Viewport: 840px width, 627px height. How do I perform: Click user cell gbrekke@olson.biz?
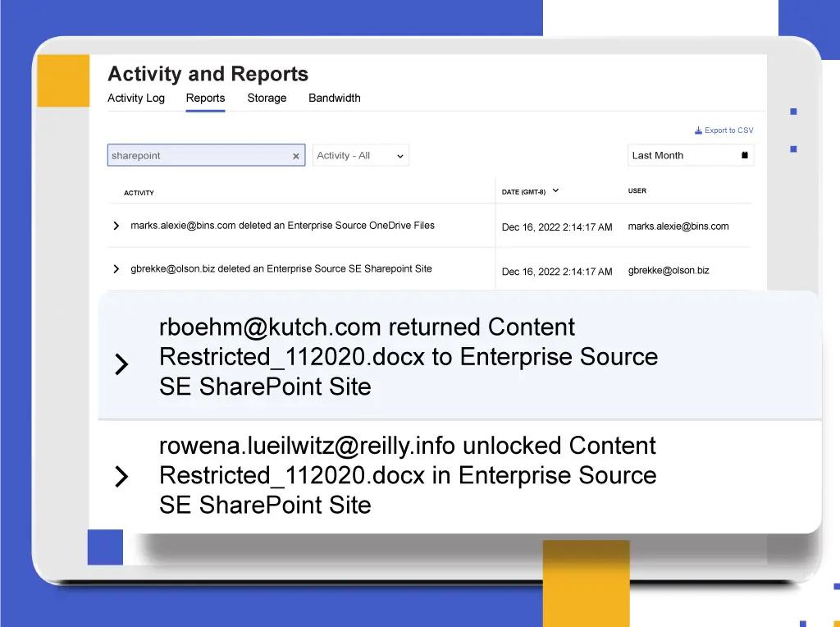(x=669, y=270)
